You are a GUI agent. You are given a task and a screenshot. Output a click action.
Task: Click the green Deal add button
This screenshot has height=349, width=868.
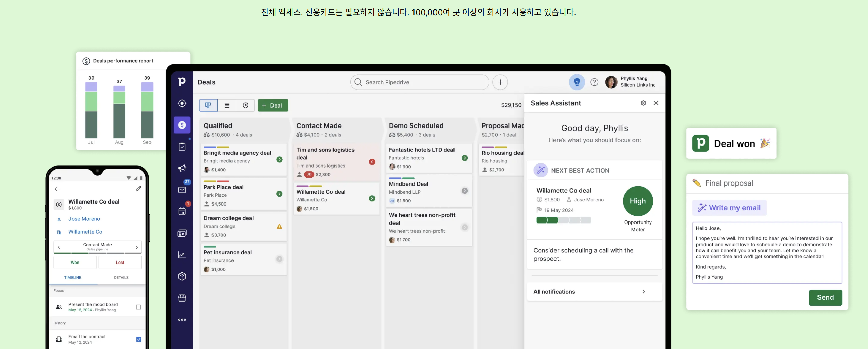[273, 105]
